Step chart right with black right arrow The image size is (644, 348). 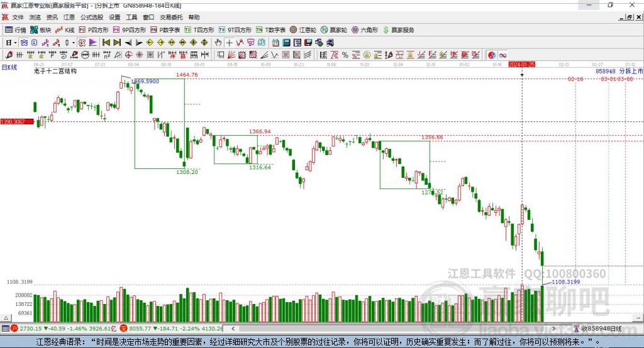[139, 43]
